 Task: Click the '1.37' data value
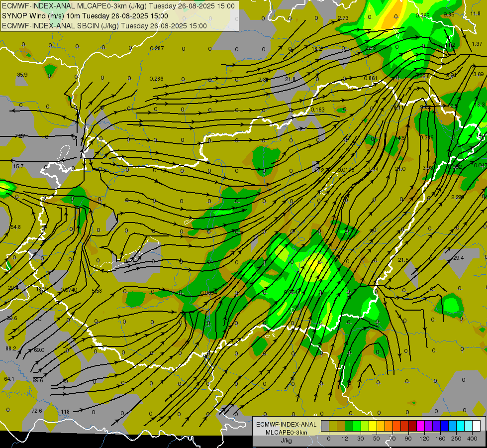point(477,44)
